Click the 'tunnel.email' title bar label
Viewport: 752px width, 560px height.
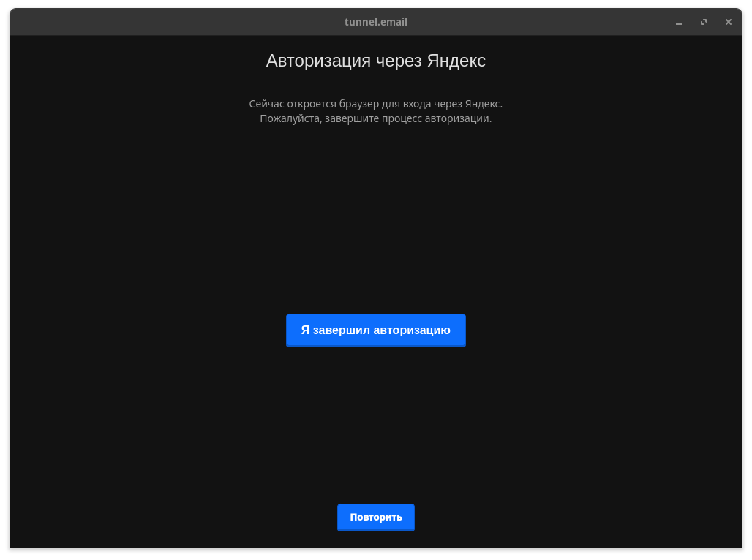(376, 22)
